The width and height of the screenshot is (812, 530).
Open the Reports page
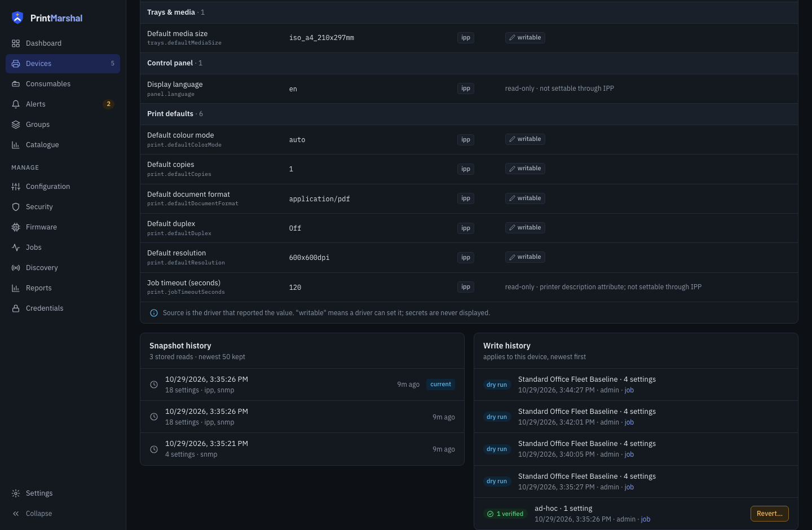(63, 288)
